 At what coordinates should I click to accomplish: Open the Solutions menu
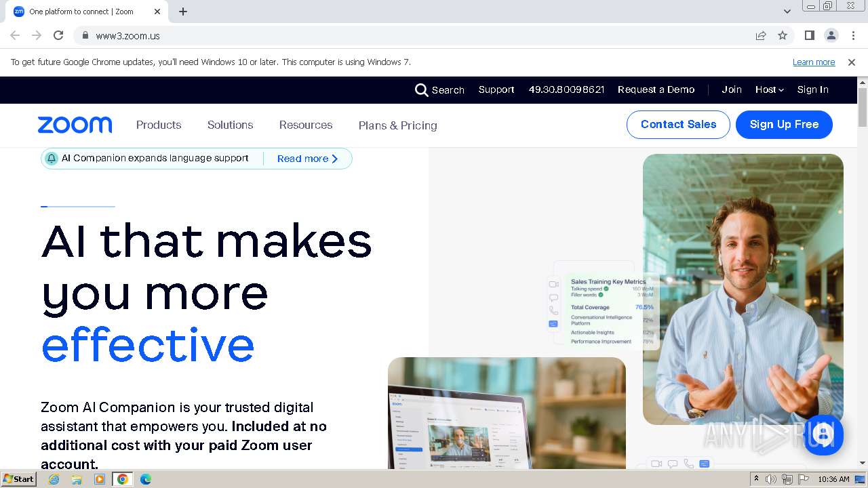230,125
